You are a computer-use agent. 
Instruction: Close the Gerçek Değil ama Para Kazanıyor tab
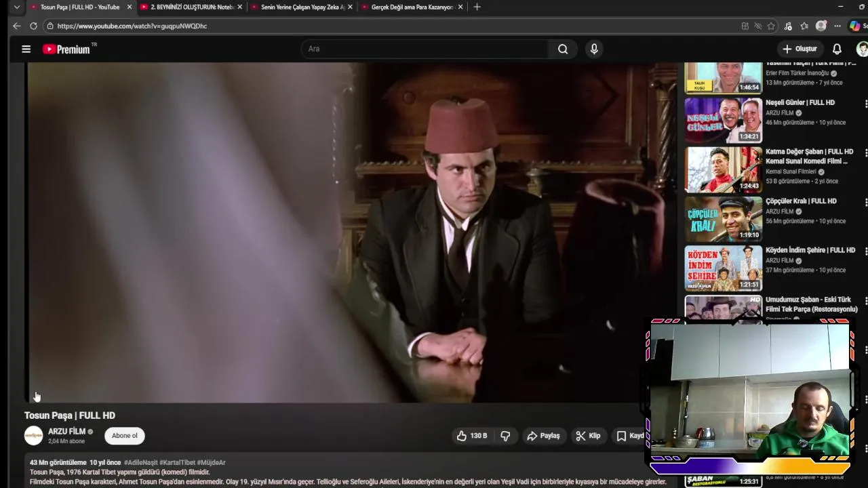[x=460, y=7]
